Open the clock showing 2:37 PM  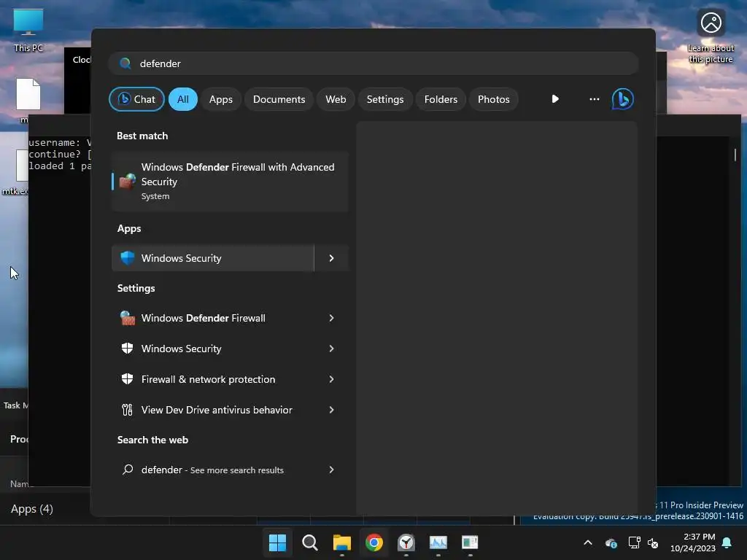693,542
